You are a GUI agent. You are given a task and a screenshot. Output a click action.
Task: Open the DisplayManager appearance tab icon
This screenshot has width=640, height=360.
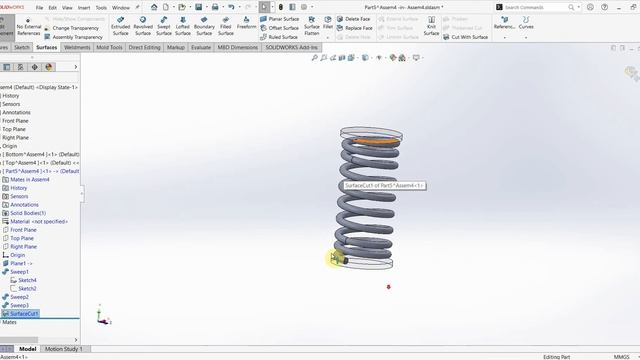[x=49, y=67]
